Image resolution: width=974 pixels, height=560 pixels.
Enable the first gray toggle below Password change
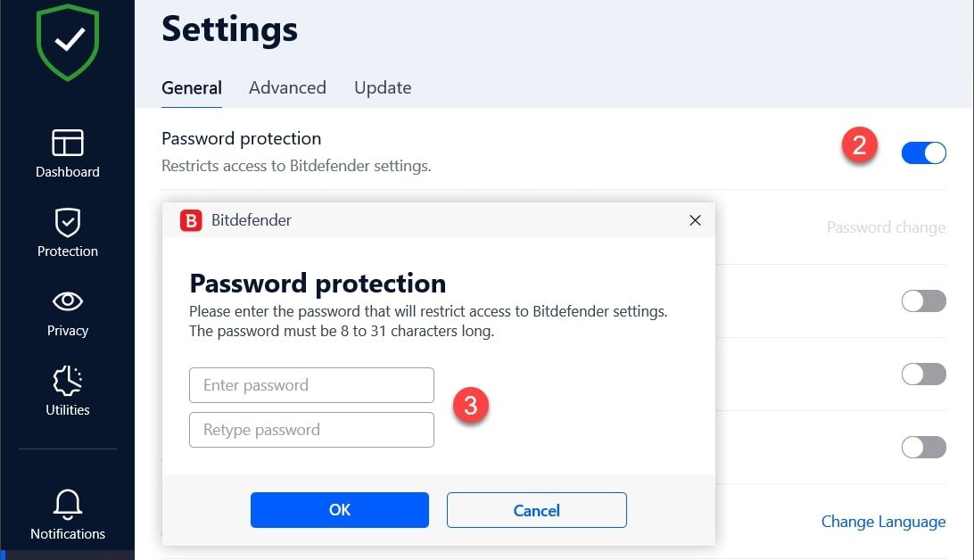click(x=923, y=301)
